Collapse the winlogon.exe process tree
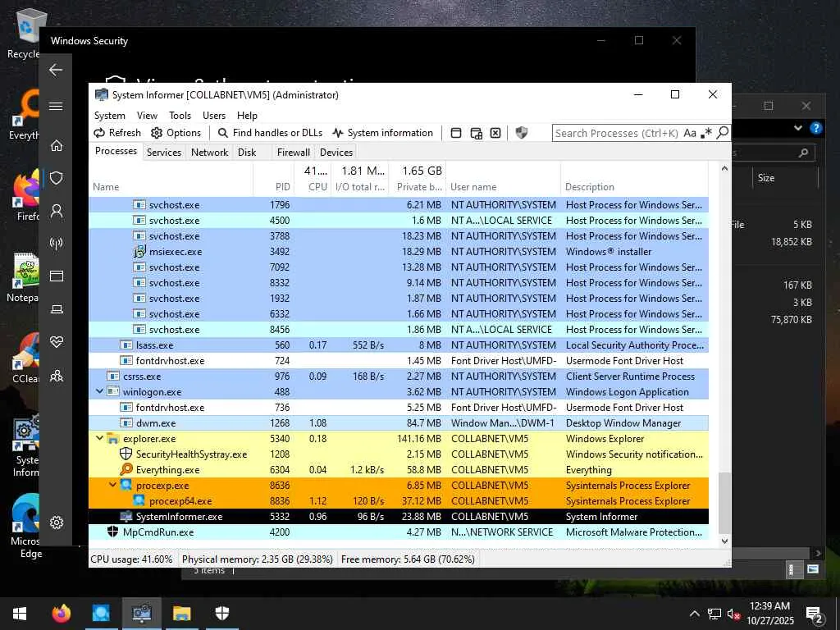This screenshot has width=840, height=630. coord(99,391)
